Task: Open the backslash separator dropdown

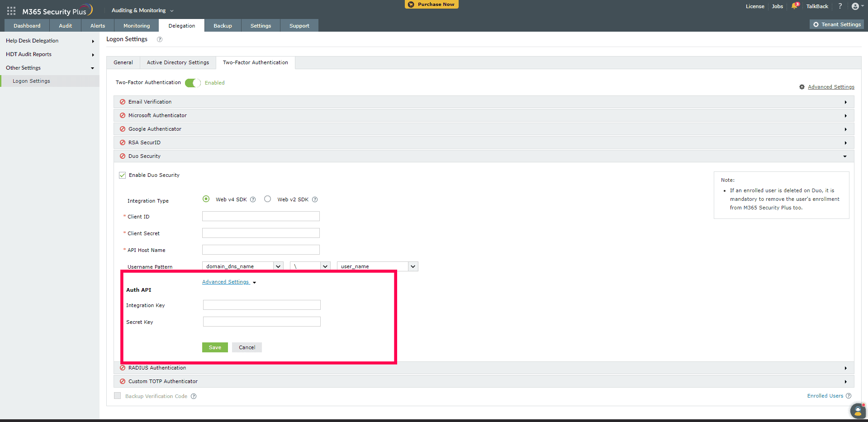Action: tap(310, 266)
